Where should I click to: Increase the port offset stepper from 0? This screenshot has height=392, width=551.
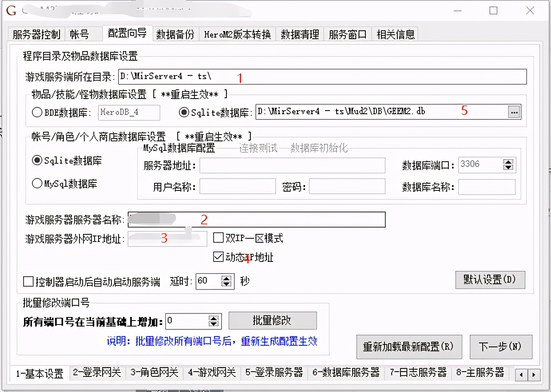214,318
